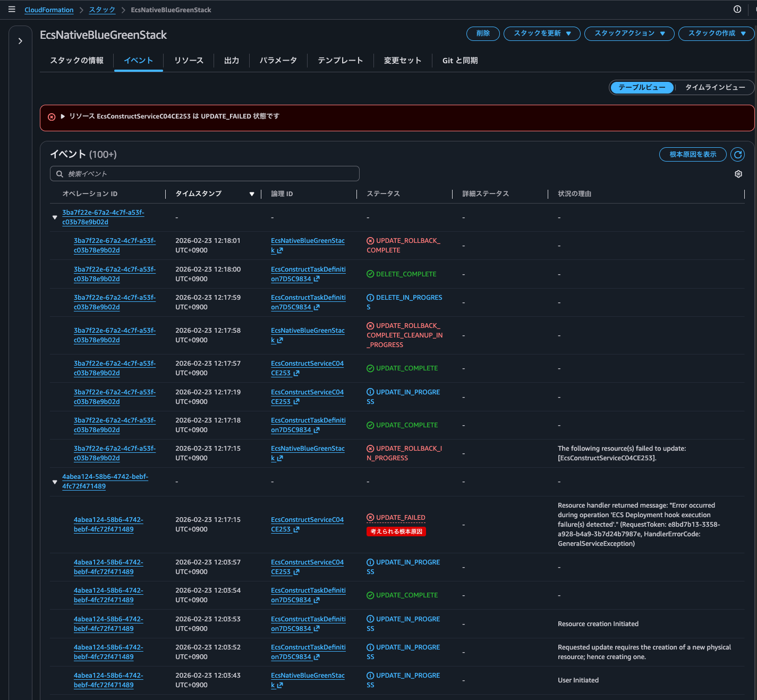Click the error icon in the failure alert
Image resolution: width=757 pixels, height=700 pixels.
click(x=52, y=117)
